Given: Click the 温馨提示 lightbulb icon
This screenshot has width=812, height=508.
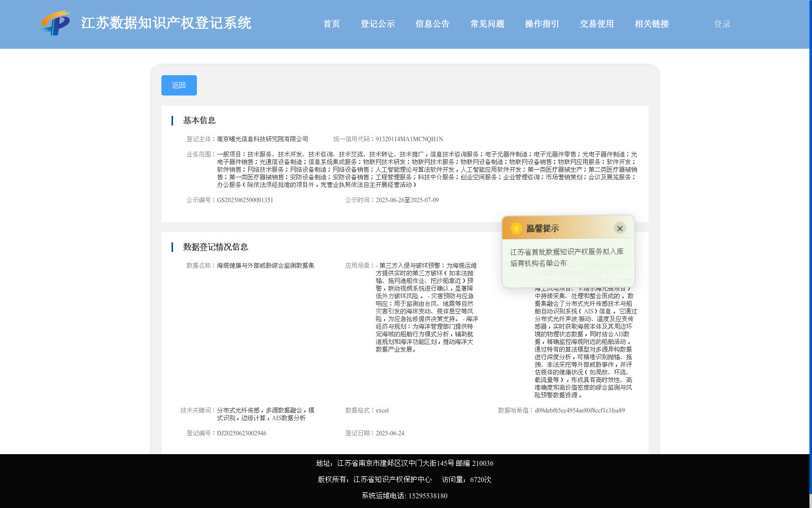Looking at the screenshot, I should pyautogui.click(x=516, y=229).
